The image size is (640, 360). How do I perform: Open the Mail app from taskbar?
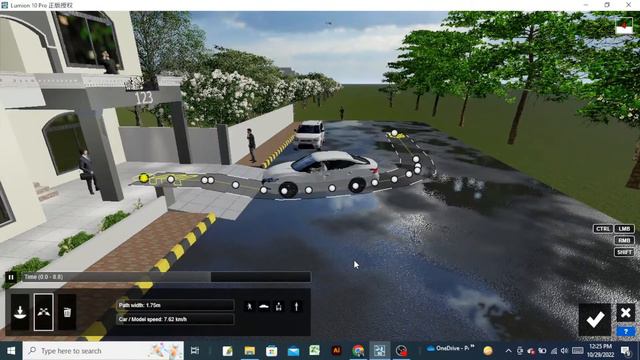tap(293, 351)
